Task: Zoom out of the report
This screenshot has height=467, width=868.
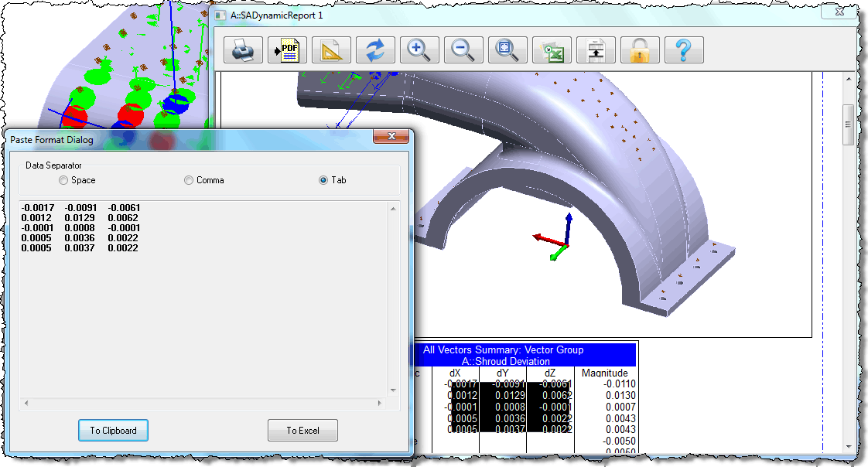Action: (x=463, y=49)
